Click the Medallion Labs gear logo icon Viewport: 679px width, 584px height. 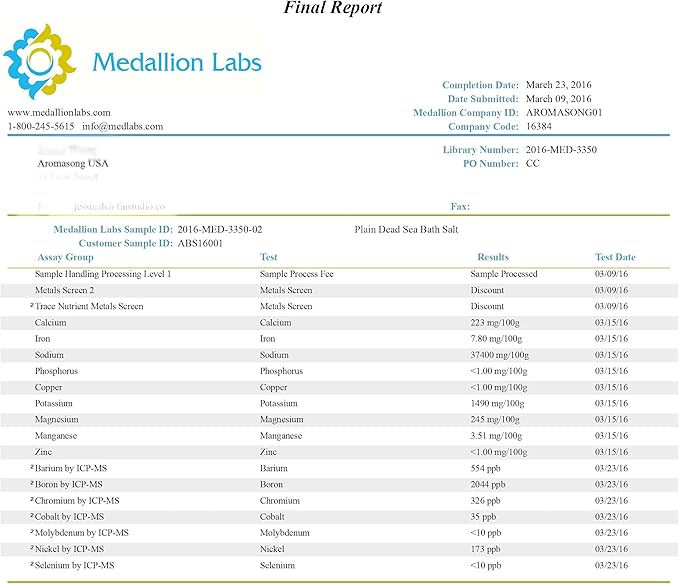(40, 62)
